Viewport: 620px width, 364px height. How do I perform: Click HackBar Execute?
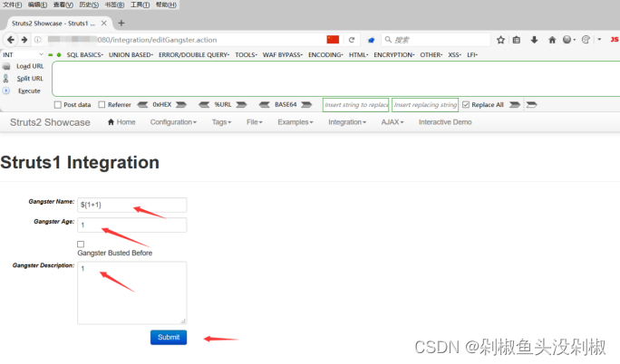(29, 91)
